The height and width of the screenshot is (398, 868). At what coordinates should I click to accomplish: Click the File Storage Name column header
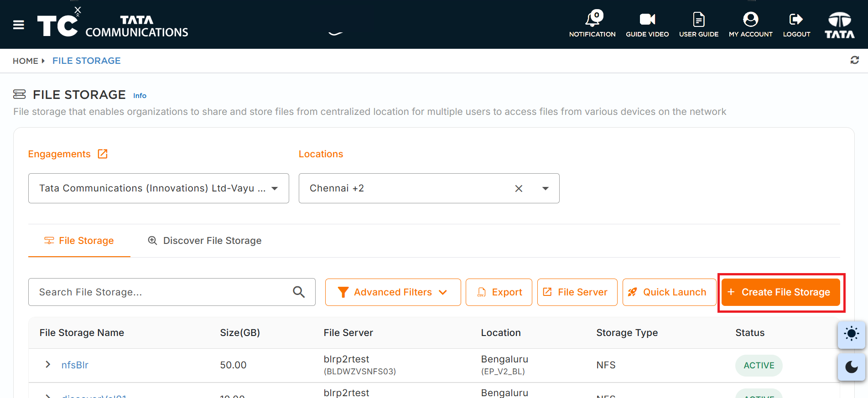[82, 333]
